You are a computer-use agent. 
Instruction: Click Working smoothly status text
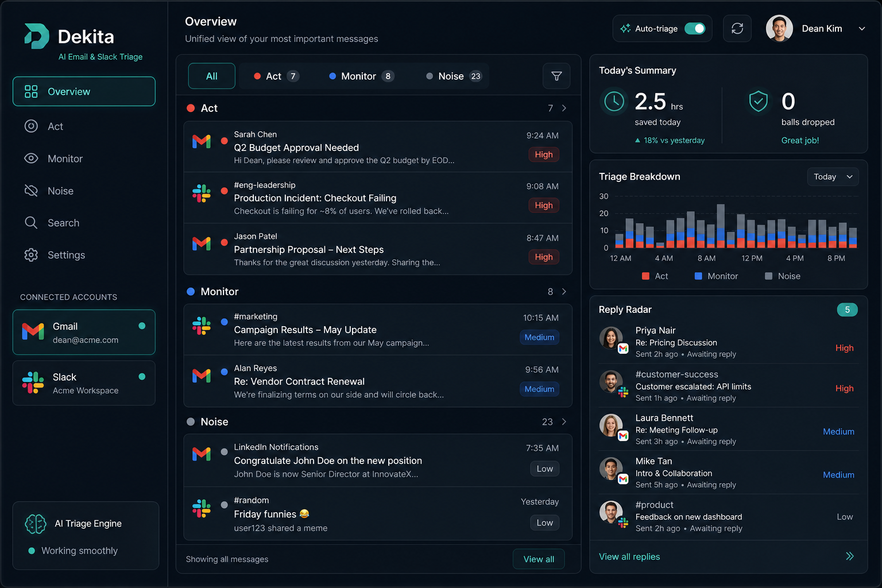click(x=79, y=551)
